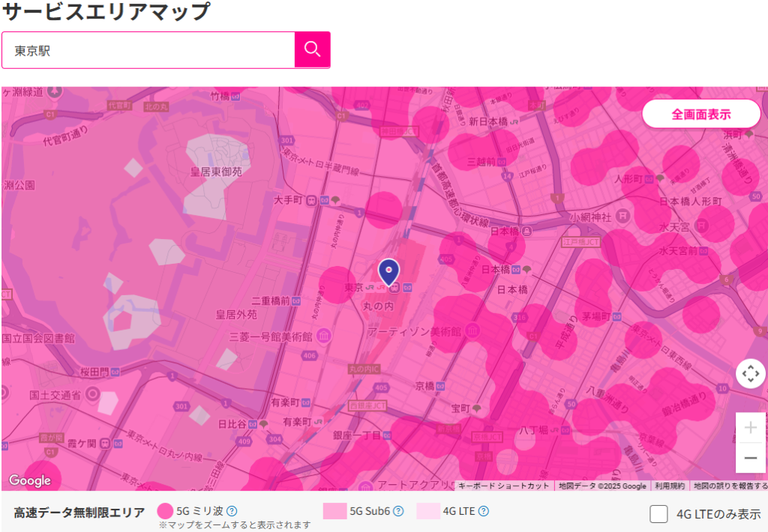
Task: Click the 霞ケ関 station icon
Action: click(x=105, y=444)
